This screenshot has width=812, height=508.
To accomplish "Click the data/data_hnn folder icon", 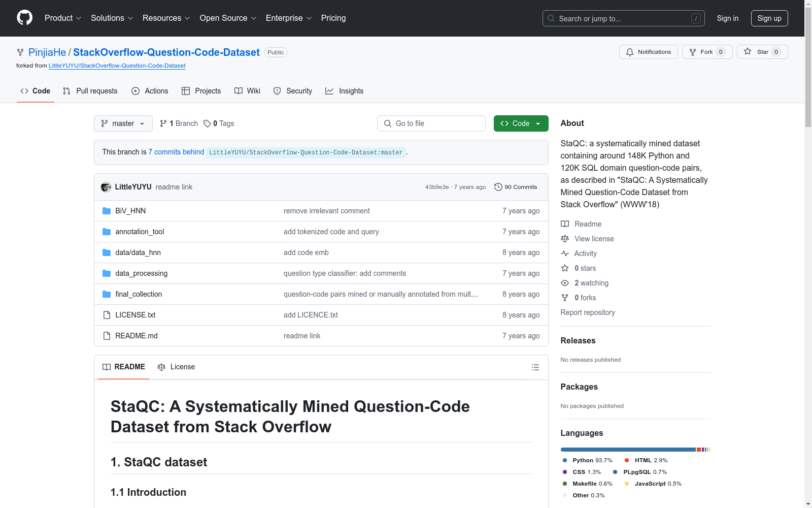I will (x=107, y=252).
